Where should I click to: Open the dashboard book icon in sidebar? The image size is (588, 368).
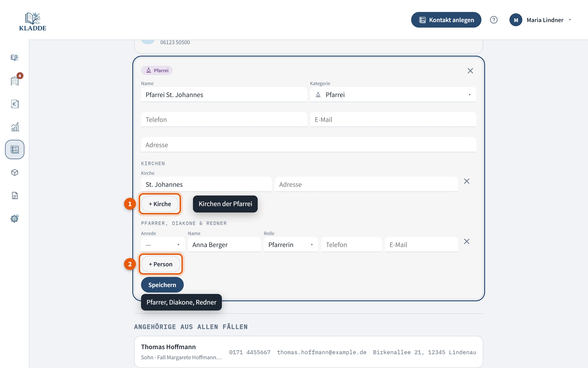14,57
